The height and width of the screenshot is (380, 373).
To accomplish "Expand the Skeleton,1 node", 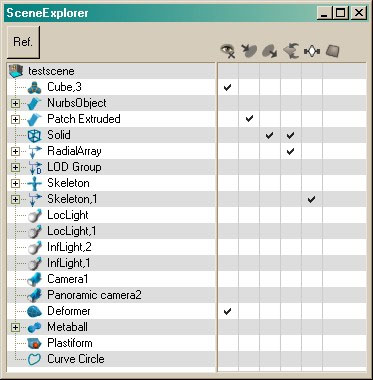I will 15,199.
